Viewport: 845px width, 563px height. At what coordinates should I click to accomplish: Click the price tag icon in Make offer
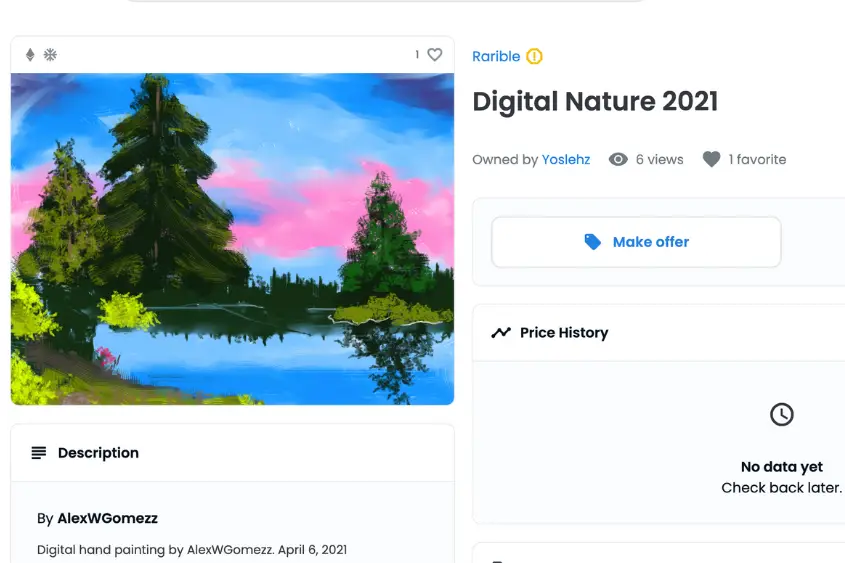pyautogui.click(x=592, y=242)
